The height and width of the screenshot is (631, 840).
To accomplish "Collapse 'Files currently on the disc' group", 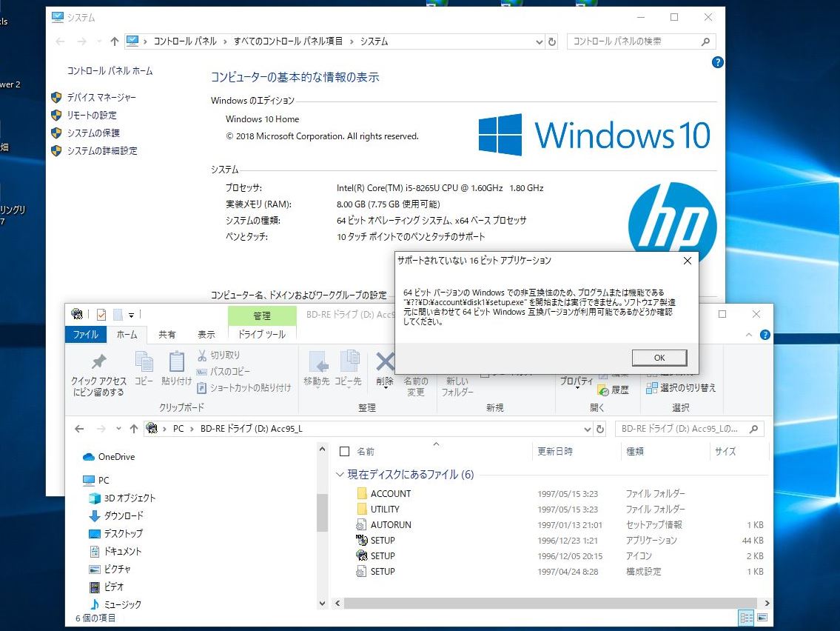I will point(340,475).
